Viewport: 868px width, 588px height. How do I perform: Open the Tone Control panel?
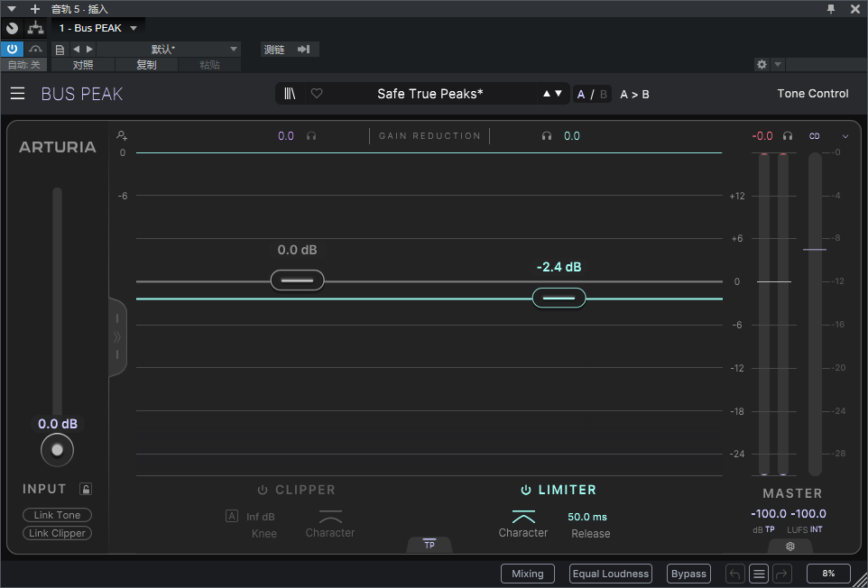[813, 94]
